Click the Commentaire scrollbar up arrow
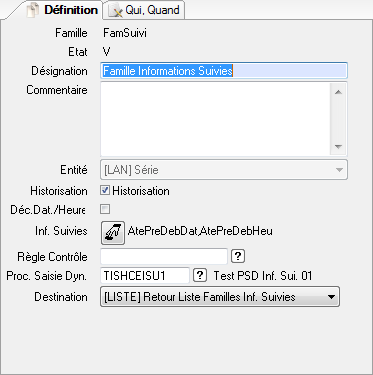This screenshot has width=373, height=375. (338, 92)
